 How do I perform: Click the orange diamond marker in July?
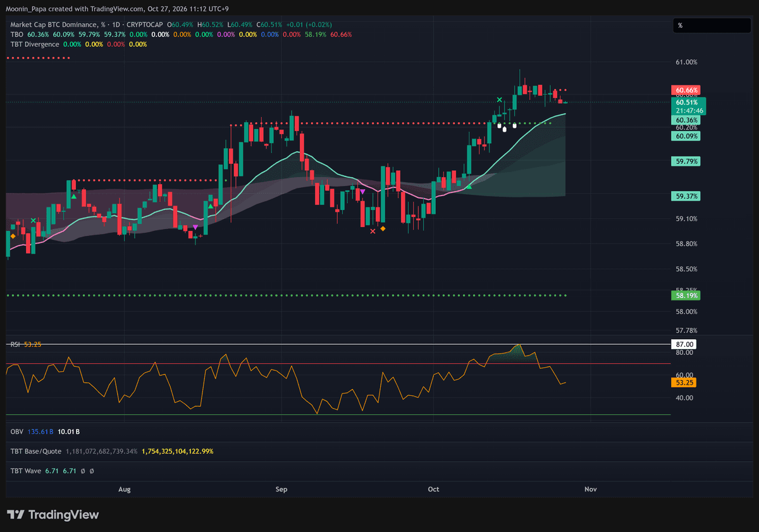tap(13, 236)
